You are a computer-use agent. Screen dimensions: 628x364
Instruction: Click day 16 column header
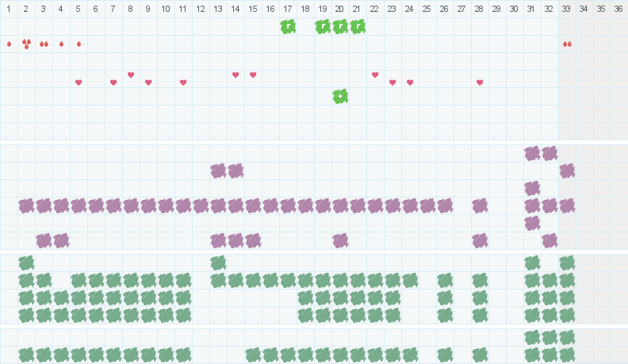270,9
